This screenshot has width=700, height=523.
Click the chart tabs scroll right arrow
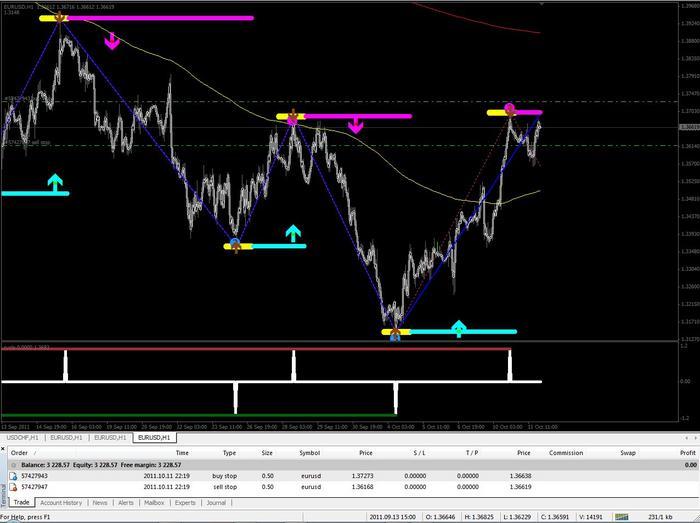(x=695, y=438)
